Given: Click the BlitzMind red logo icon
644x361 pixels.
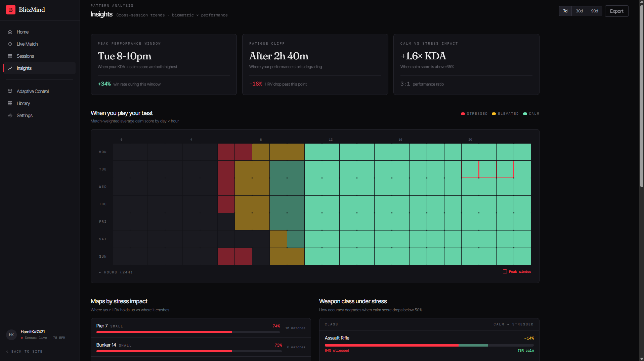Looking at the screenshot, I should click(11, 10).
